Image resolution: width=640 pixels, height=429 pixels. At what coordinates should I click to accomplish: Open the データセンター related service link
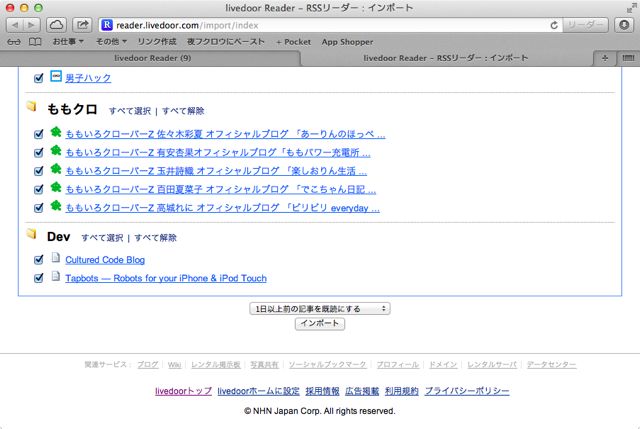tap(551, 365)
